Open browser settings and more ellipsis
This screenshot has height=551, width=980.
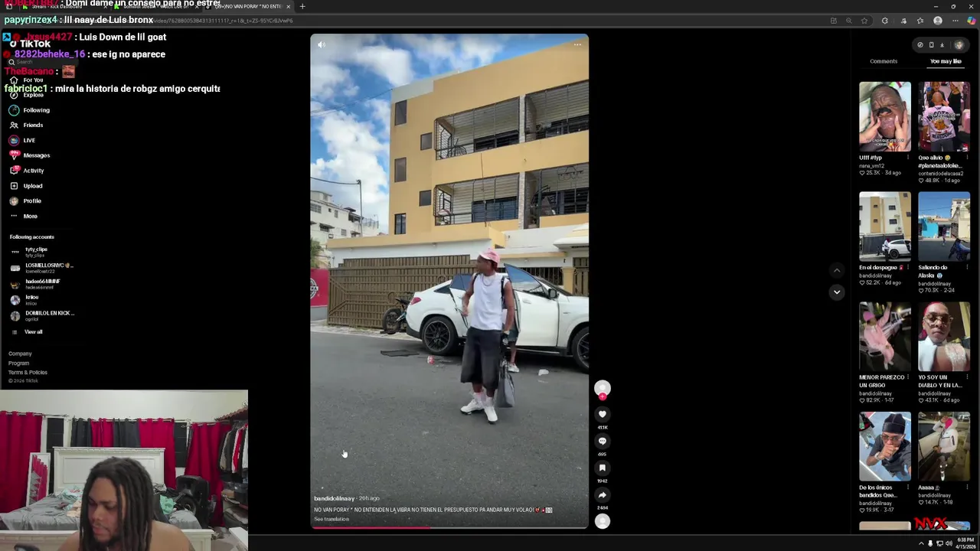[955, 21]
